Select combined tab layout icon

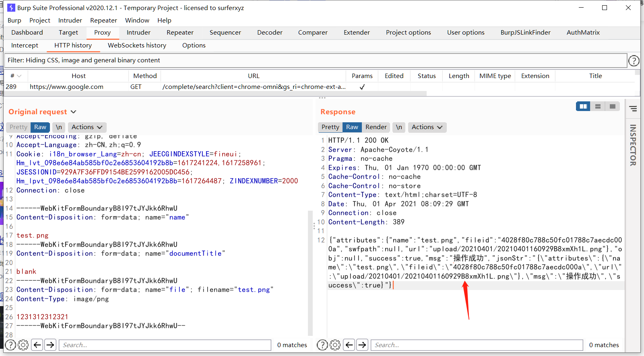[x=612, y=106]
